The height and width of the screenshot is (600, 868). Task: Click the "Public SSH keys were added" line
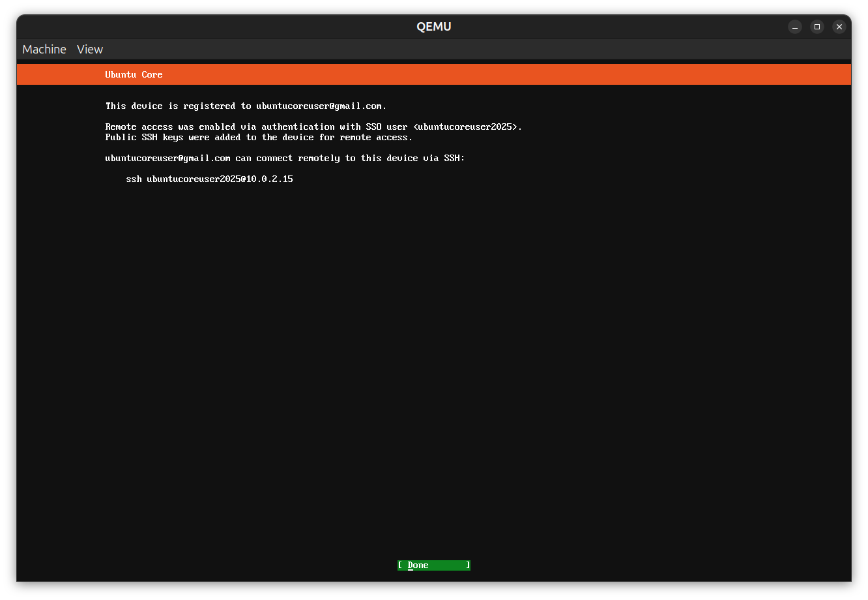pyautogui.click(x=259, y=137)
